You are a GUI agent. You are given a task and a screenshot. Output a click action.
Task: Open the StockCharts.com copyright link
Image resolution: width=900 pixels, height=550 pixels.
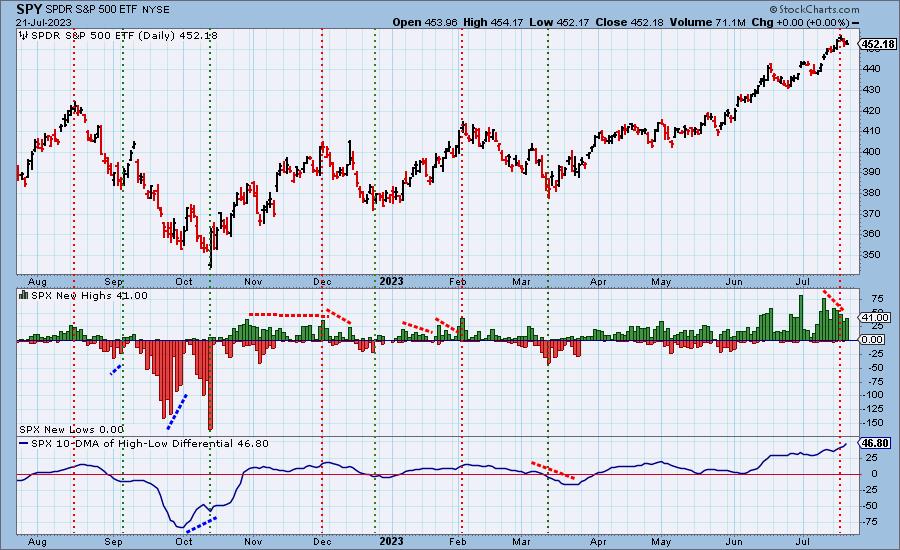(x=814, y=9)
